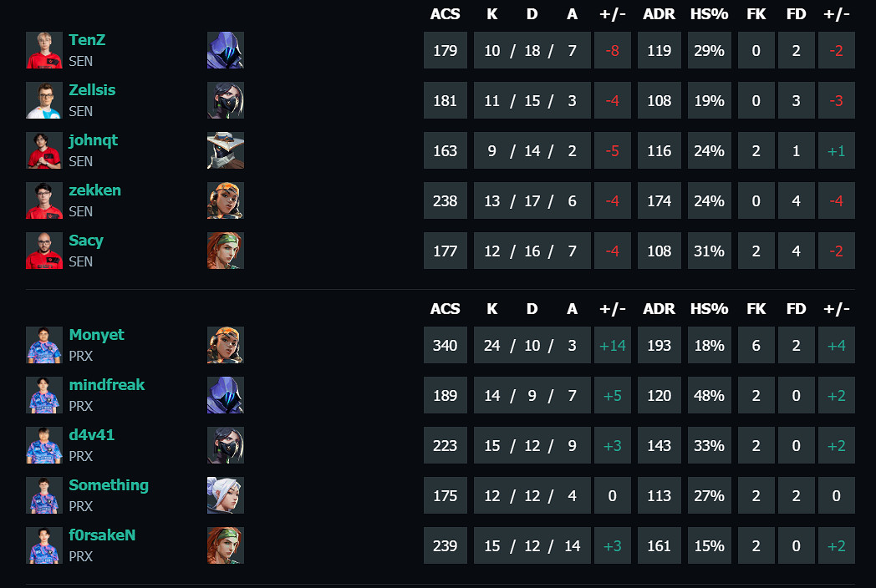Click d4v41's Viper agent icon

pyautogui.click(x=225, y=445)
